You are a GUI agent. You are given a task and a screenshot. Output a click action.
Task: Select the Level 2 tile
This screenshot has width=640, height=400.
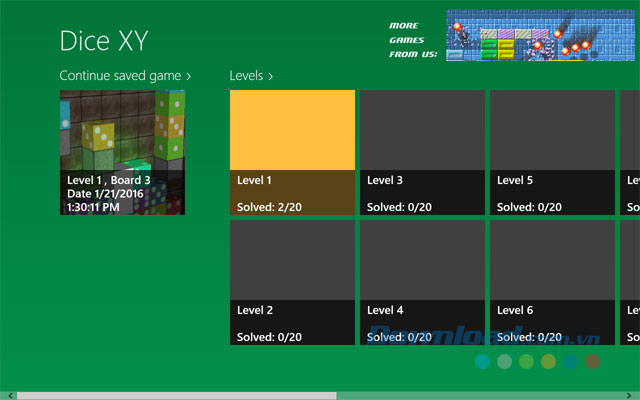tap(292, 282)
